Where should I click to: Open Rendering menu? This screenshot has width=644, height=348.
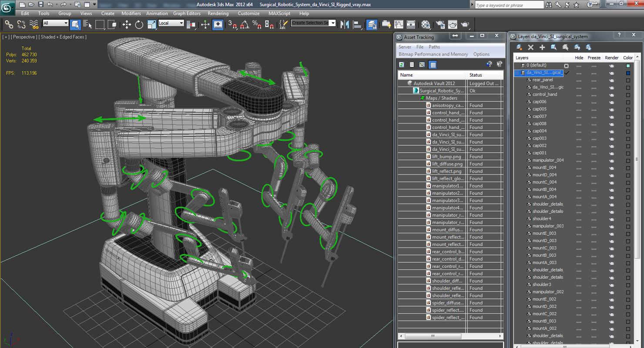pos(218,13)
